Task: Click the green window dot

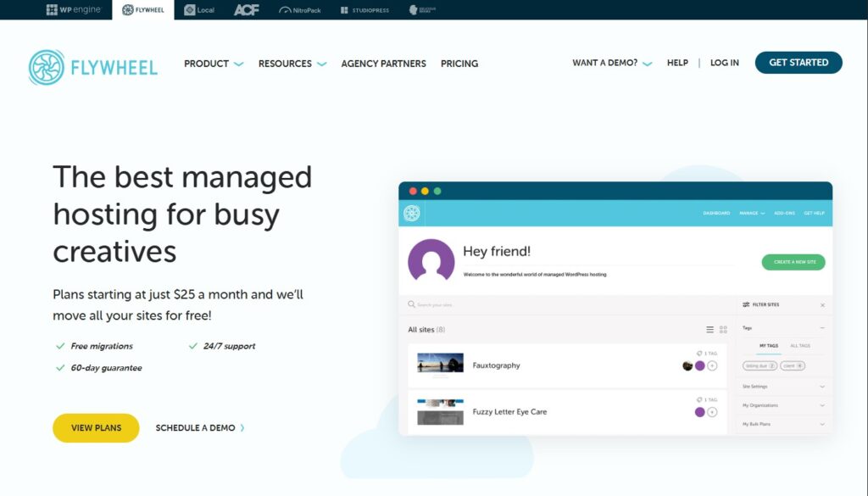Action: (437, 191)
